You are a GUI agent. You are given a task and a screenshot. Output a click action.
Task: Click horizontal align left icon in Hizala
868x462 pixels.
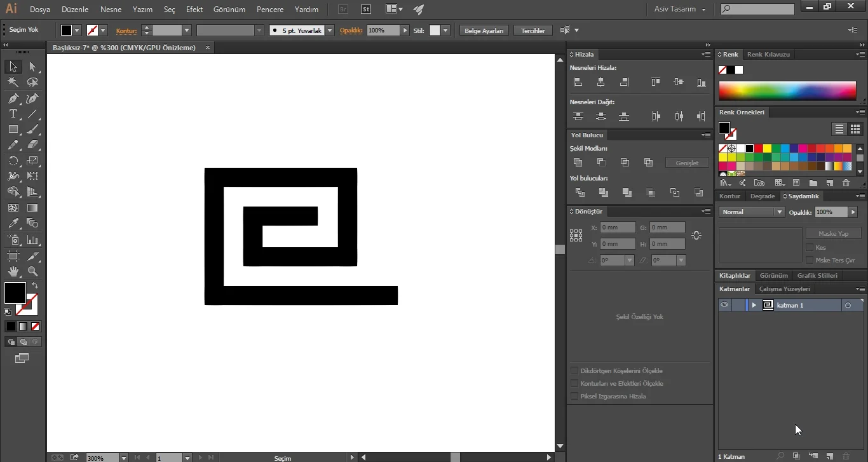coord(578,82)
